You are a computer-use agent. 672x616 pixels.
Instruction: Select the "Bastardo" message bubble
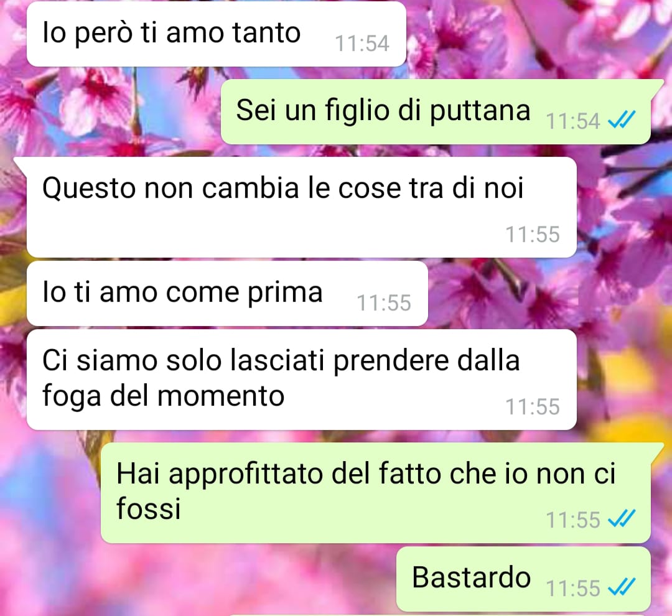pos(524,579)
